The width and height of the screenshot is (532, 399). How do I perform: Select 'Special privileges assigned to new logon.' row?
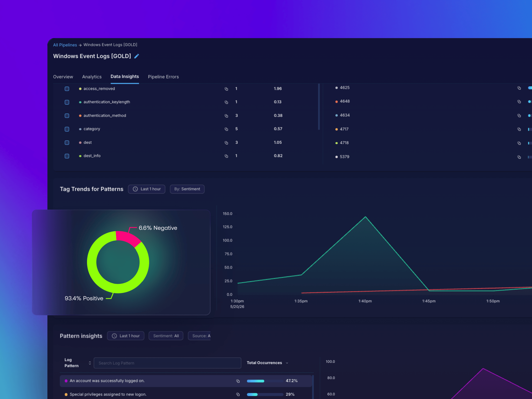tap(186, 394)
